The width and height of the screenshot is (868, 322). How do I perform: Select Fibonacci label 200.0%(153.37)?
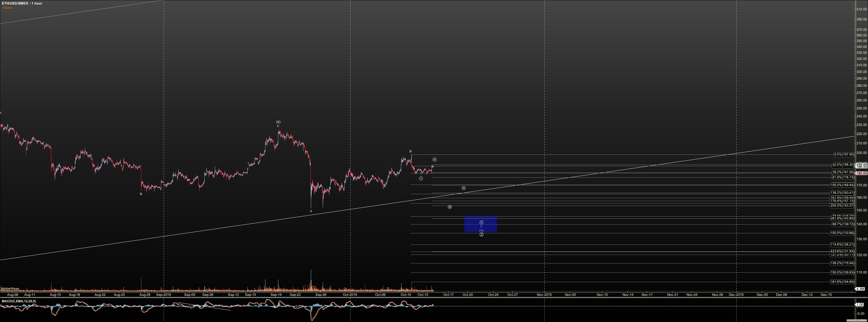(x=842, y=206)
